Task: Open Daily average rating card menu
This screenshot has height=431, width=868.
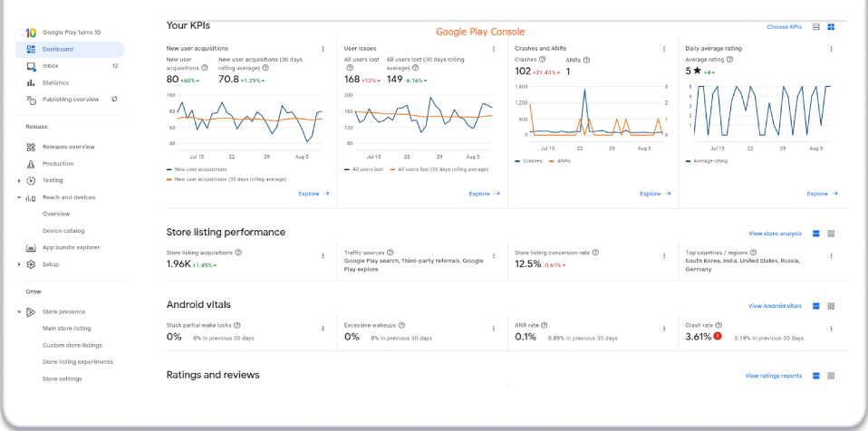Action: pyautogui.click(x=831, y=49)
